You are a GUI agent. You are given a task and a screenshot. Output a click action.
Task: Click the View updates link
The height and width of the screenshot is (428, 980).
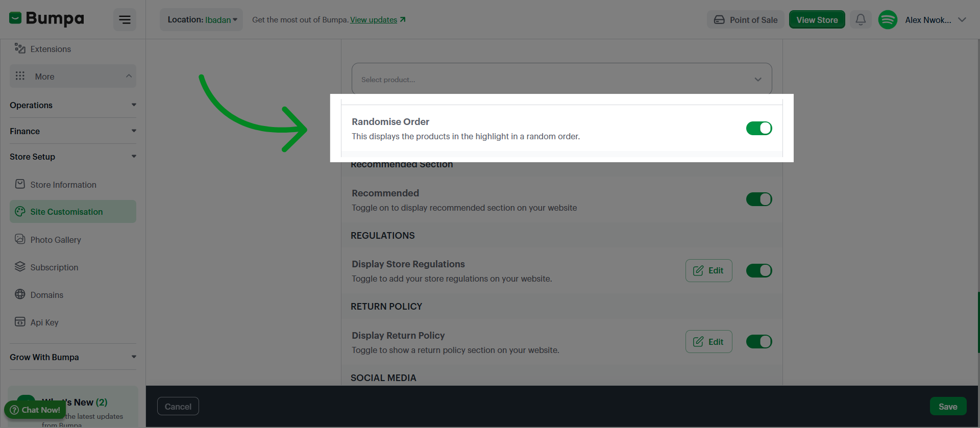coord(374,20)
